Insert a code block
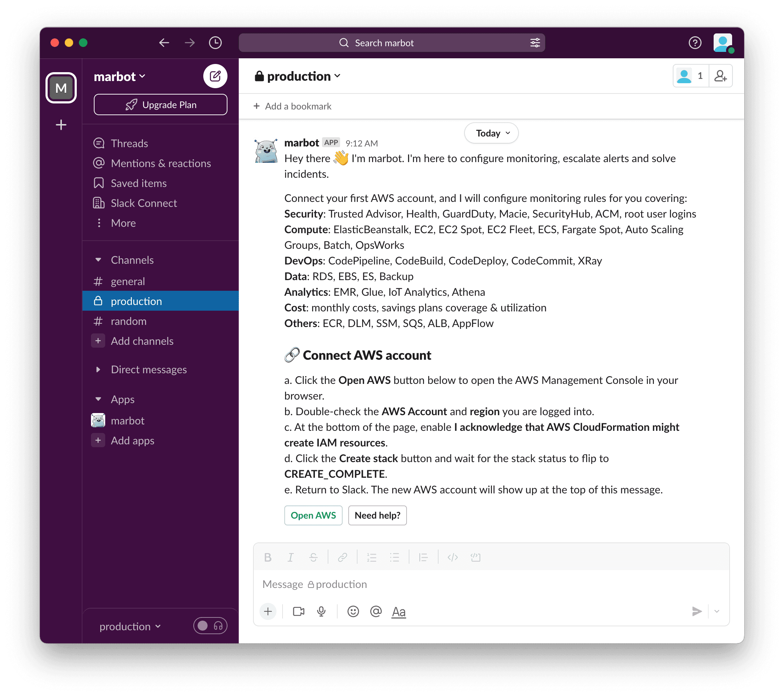This screenshot has width=784, height=696. (476, 557)
